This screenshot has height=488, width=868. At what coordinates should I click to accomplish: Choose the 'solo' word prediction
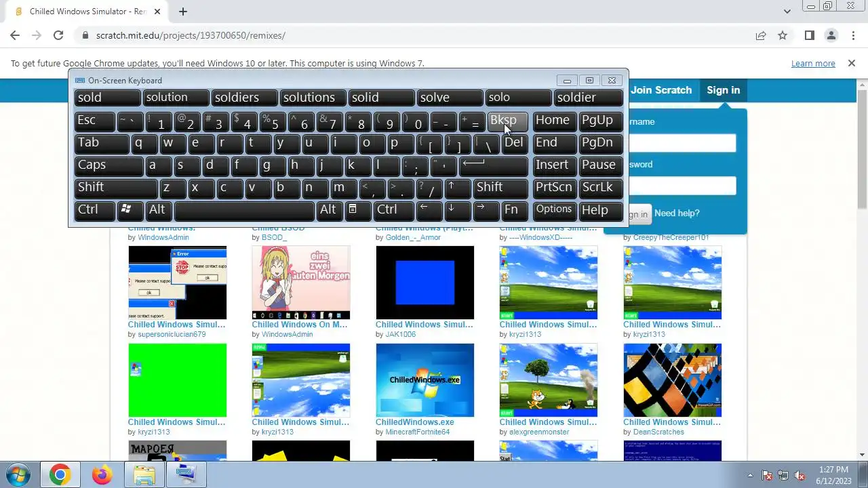[x=519, y=98]
